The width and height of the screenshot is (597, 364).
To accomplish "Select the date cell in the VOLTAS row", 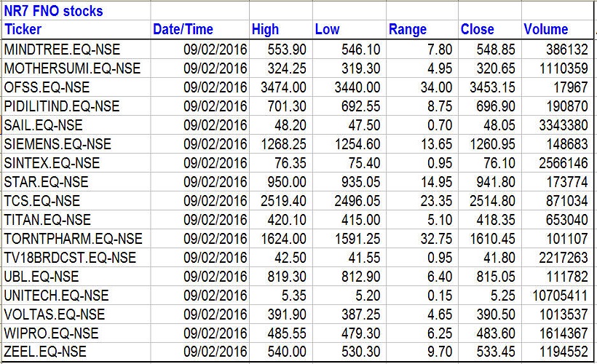I will click(216, 314).
